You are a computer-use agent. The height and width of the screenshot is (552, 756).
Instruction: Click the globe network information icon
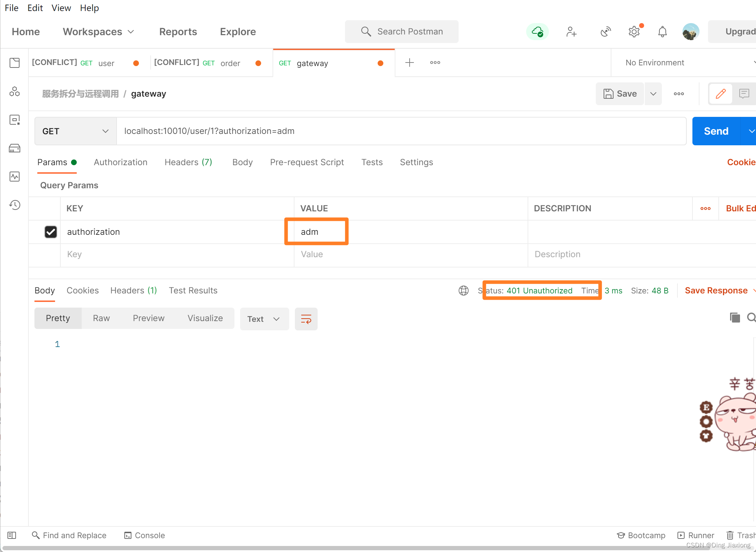point(464,291)
